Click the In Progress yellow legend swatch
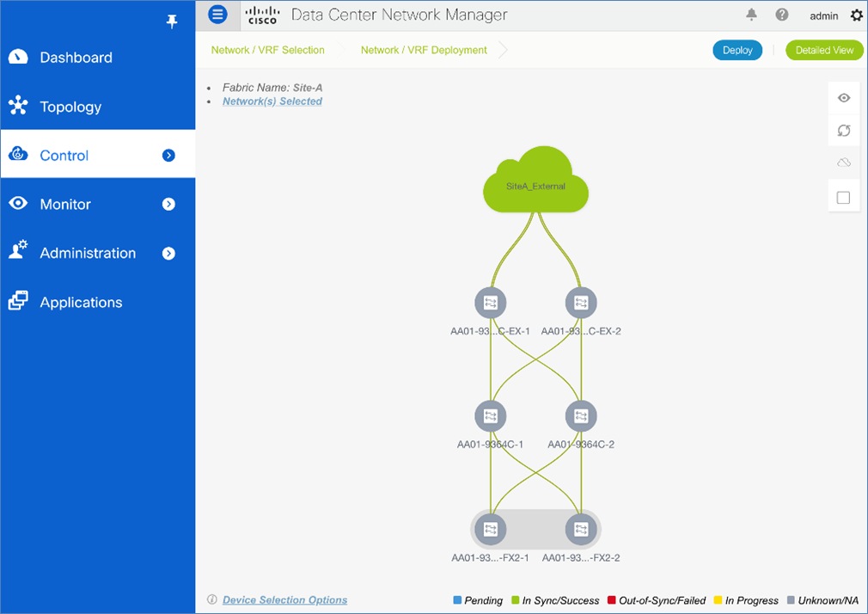Screen dimensions: 868x614 click(718, 599)
